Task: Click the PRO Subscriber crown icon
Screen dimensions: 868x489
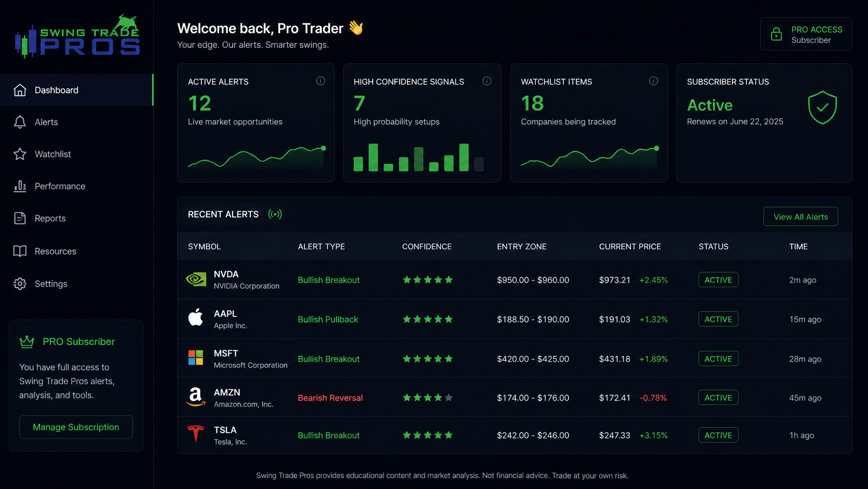Action: (x=26, y=341)
